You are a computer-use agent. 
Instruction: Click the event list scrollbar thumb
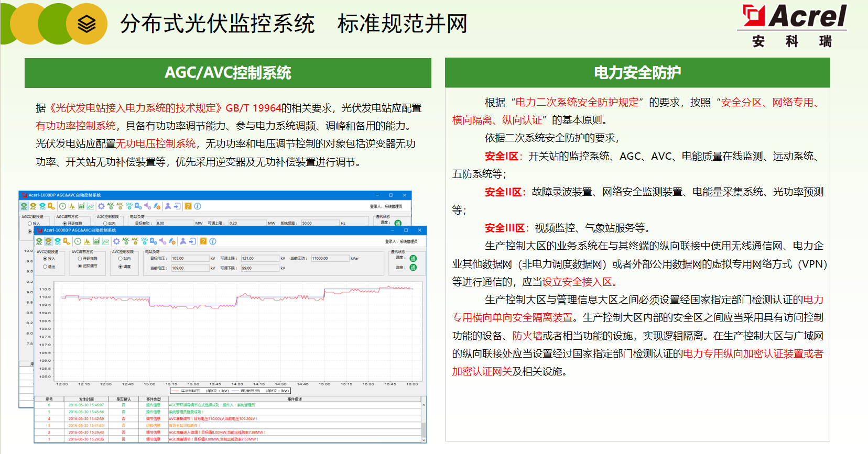(x=424, y=429)
